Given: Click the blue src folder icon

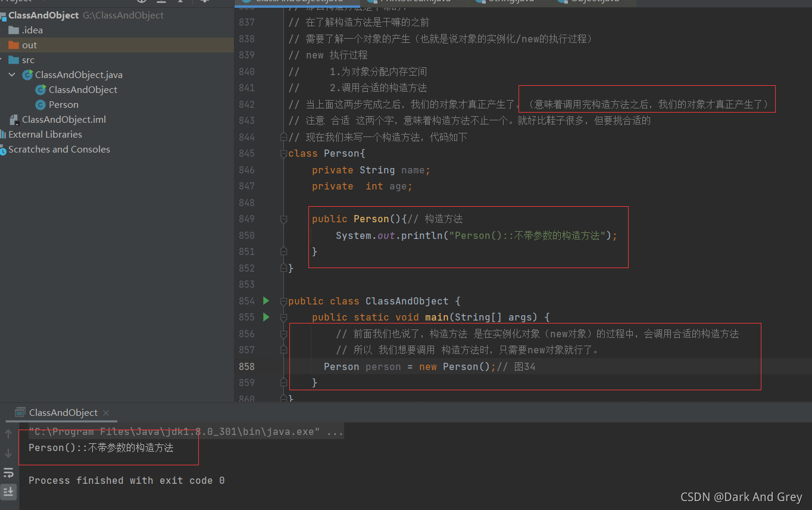Looking at the screenshot, I should [14, 60].
